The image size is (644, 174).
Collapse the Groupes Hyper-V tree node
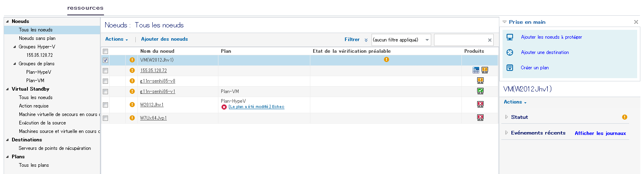(15, 47)
